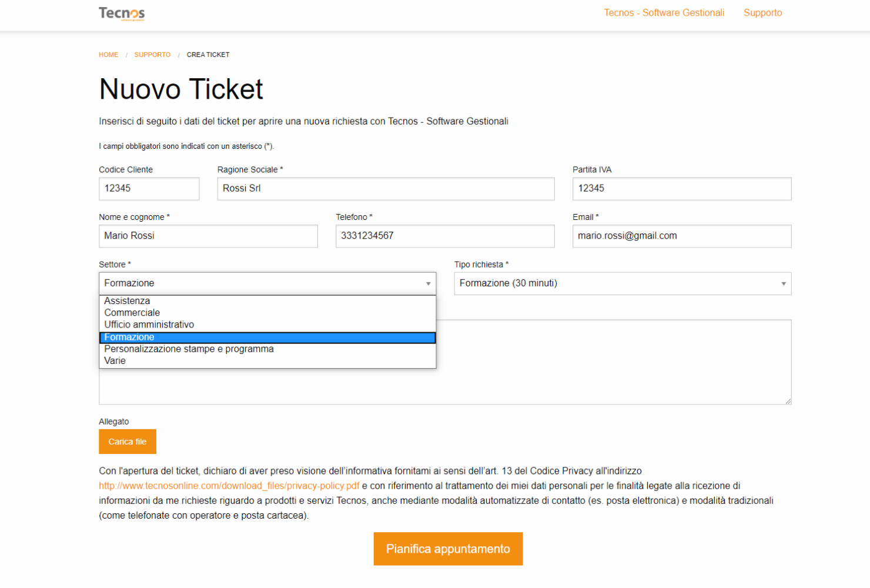Click the Email field label

(585, 217)
